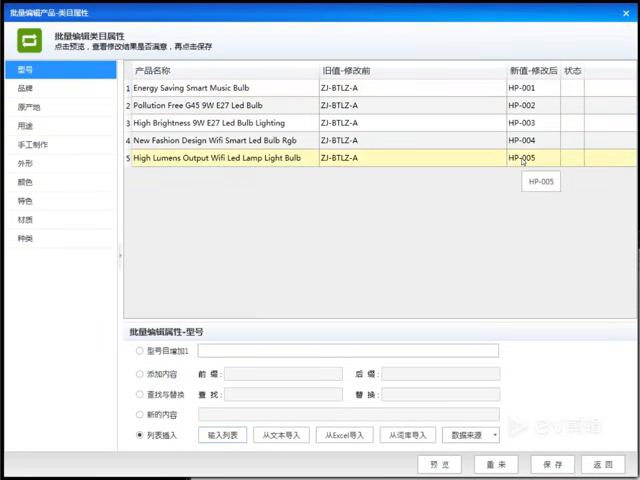The width and height of the screenshot is (640, 480).
Task: Click new value cell HP-002
Action: [533, 106]
